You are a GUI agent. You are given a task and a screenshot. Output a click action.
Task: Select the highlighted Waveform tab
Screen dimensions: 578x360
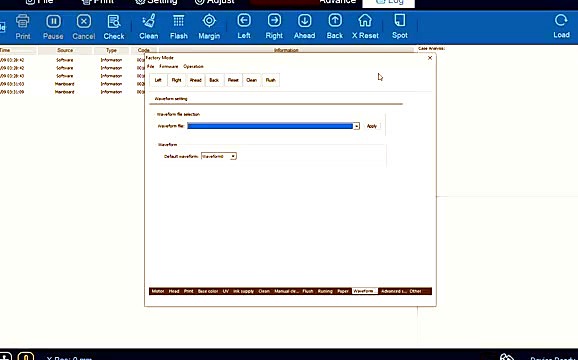(x=365, y=291)
